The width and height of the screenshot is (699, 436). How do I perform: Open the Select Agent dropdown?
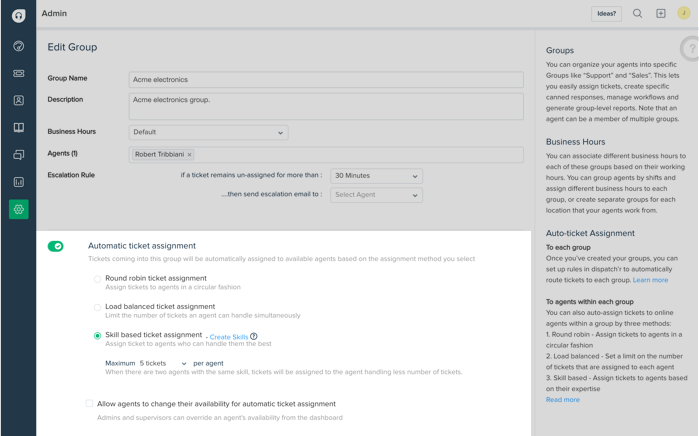point(376,195)
